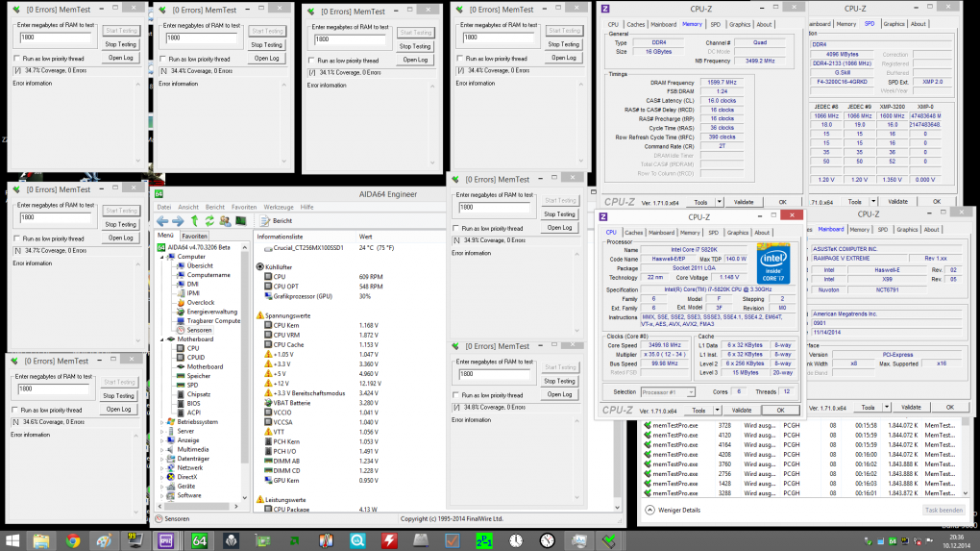The image size is (980, 551).
Task: Click Open Log in MemTest 34.9% window
Action: (559, 228)
